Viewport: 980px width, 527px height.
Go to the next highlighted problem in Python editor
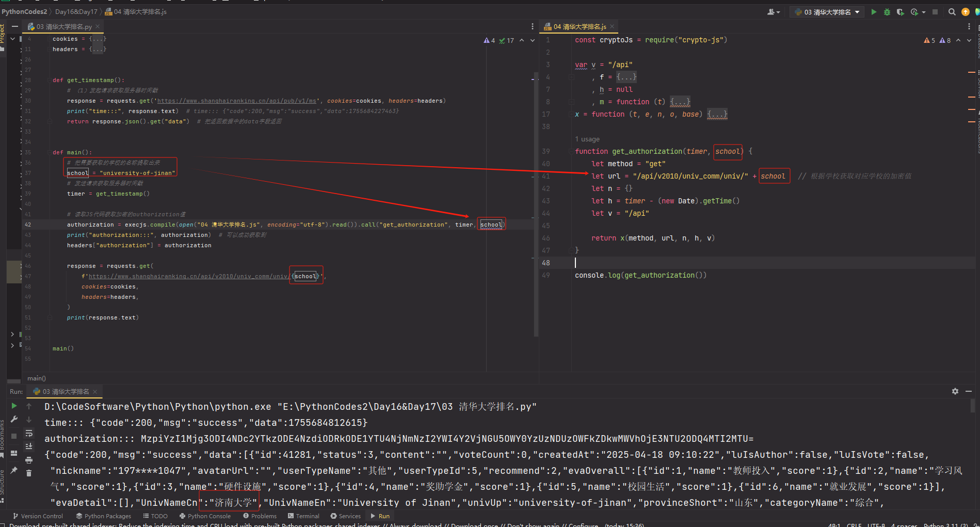(533, 40)
